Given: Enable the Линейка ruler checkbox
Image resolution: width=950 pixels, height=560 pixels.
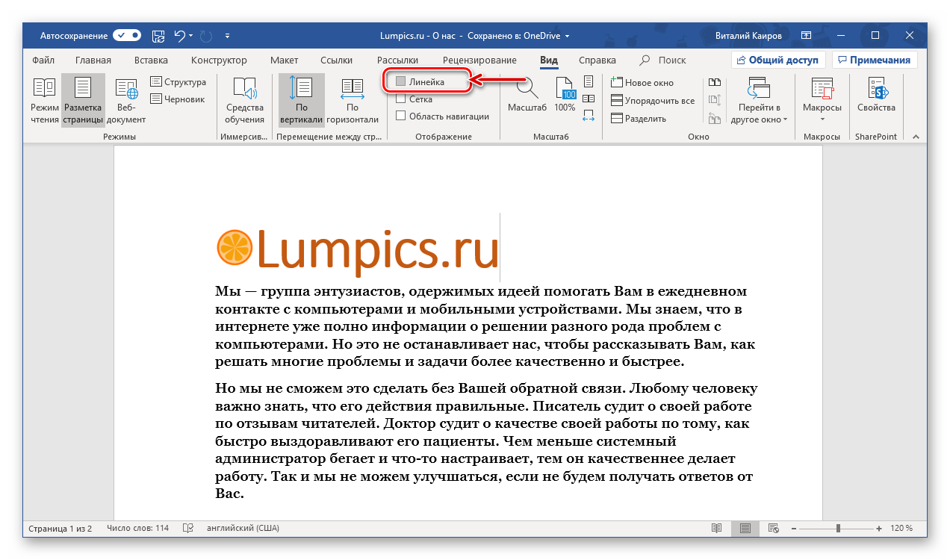Looking at the screenshot, I should click(x=401, y=81).
